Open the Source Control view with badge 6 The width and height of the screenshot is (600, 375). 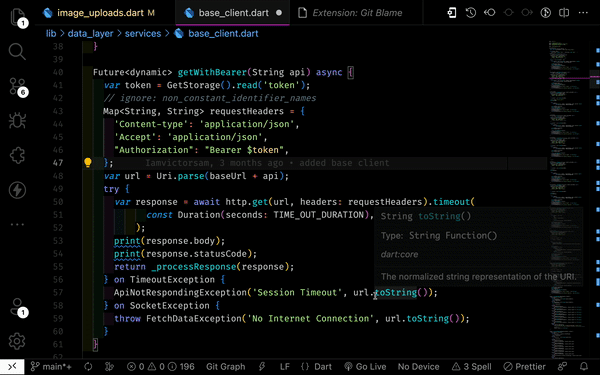point(17,86)
